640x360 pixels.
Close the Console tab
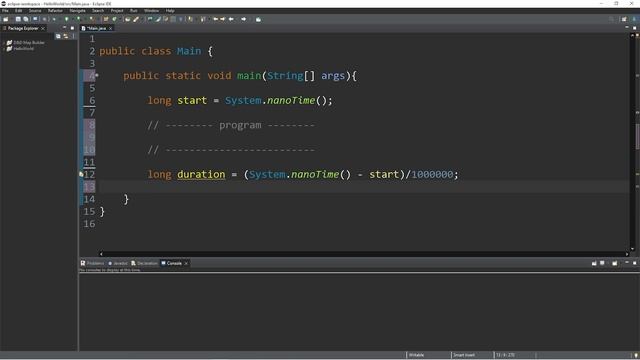[x=186, y=263]
